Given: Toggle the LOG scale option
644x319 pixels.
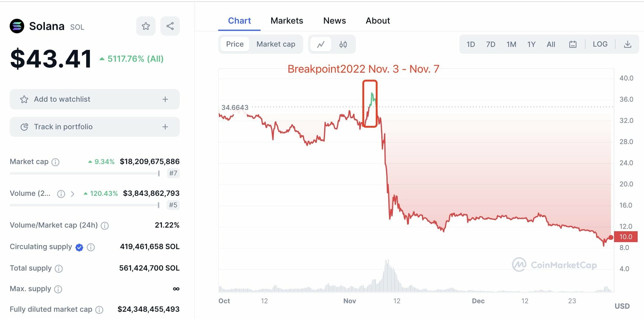Looking at the screenshot, I should click(600, 44).
